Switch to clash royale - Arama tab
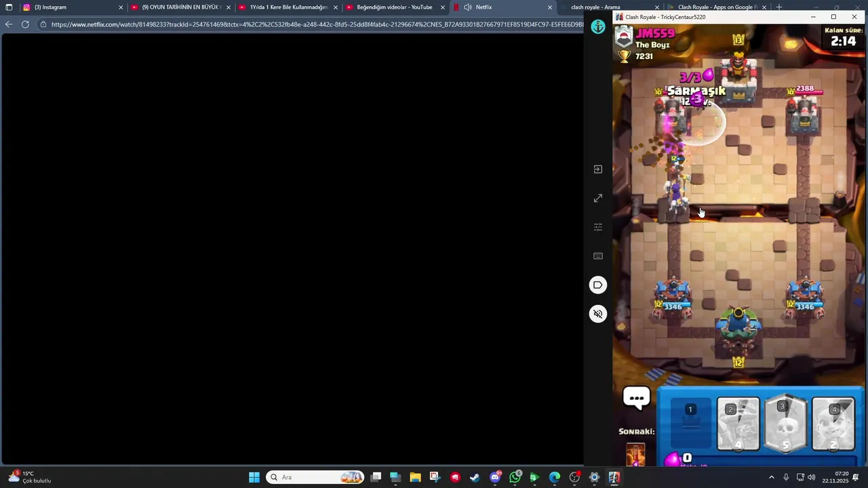This screenshot has height=488, width=868. (610, 7)
